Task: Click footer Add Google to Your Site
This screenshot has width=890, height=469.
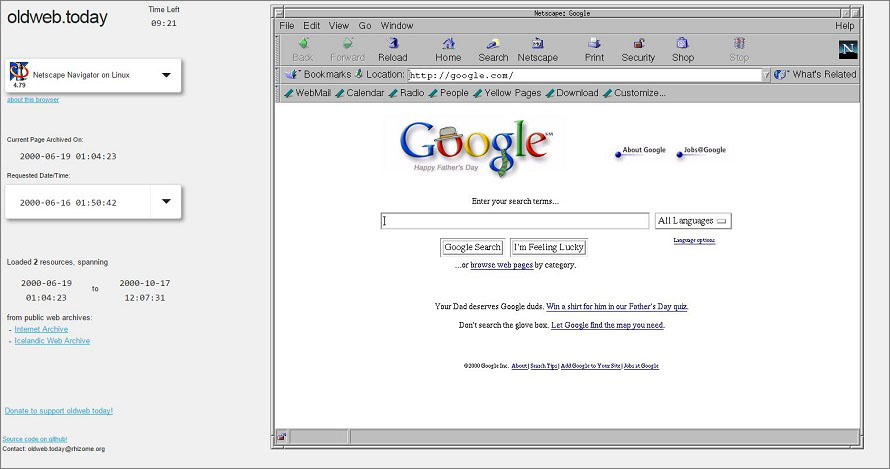Action: pos(590,366)
